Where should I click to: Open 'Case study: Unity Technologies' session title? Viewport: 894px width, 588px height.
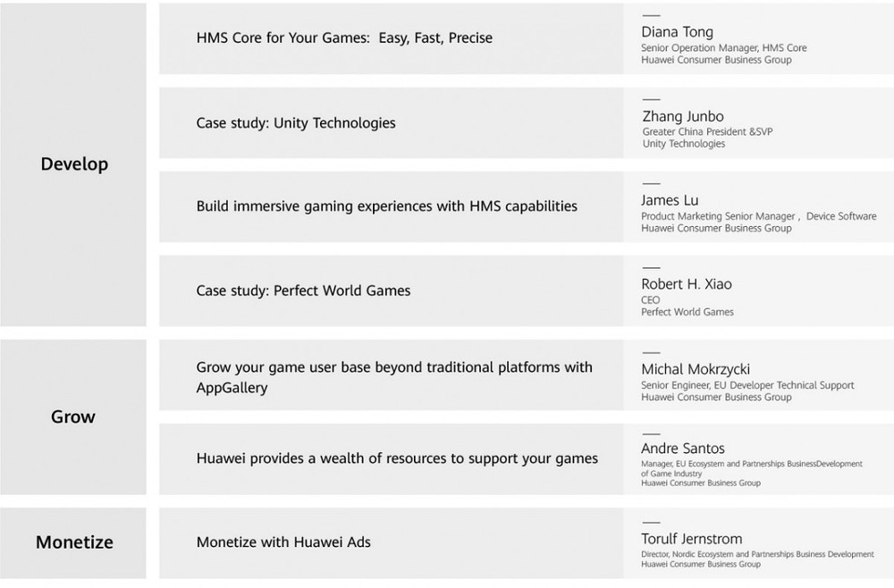coord(296,122)
